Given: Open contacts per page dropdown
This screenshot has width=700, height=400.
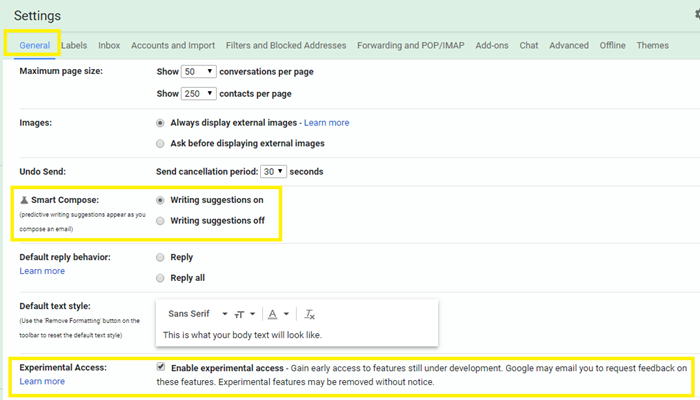Looking at the screenshot, I should click(199, 93).
